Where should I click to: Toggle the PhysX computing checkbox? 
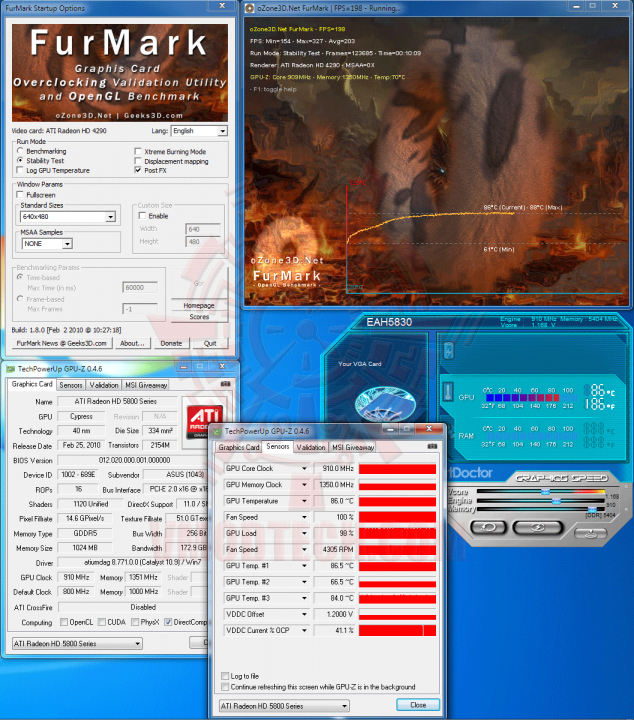(135, 622)
